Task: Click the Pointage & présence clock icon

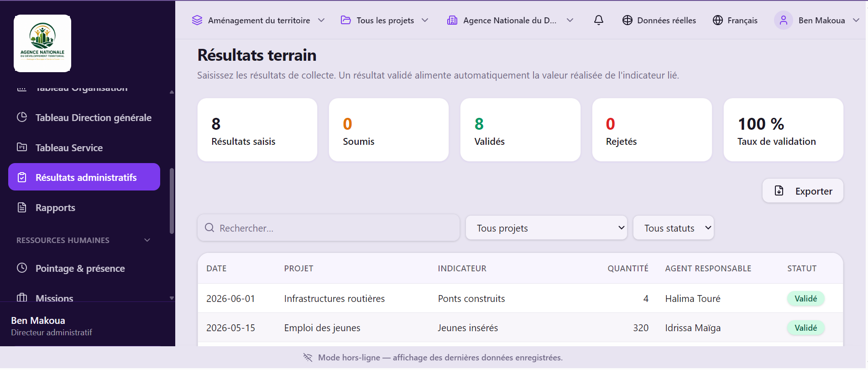Action: tap(22, 268)
